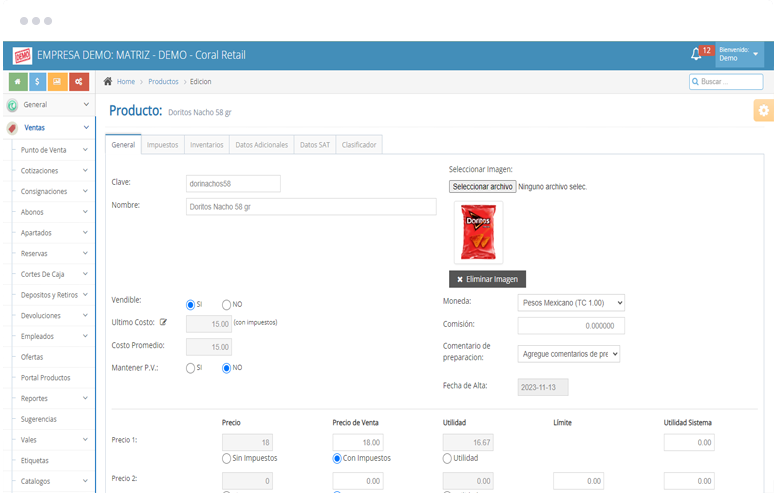Open Sugerencias in the sidebar
Image resolution: width=776 pixels, height=493 pixels.
(39, 419)
